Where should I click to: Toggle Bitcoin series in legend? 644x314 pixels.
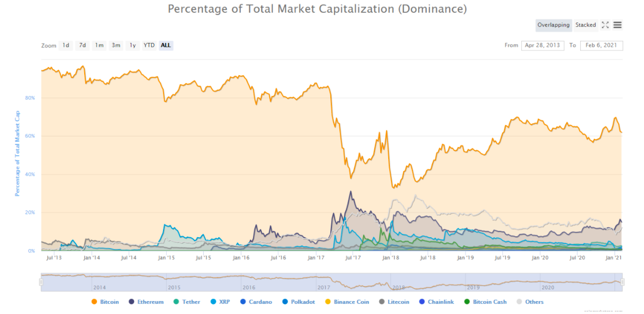coord(106,302)
